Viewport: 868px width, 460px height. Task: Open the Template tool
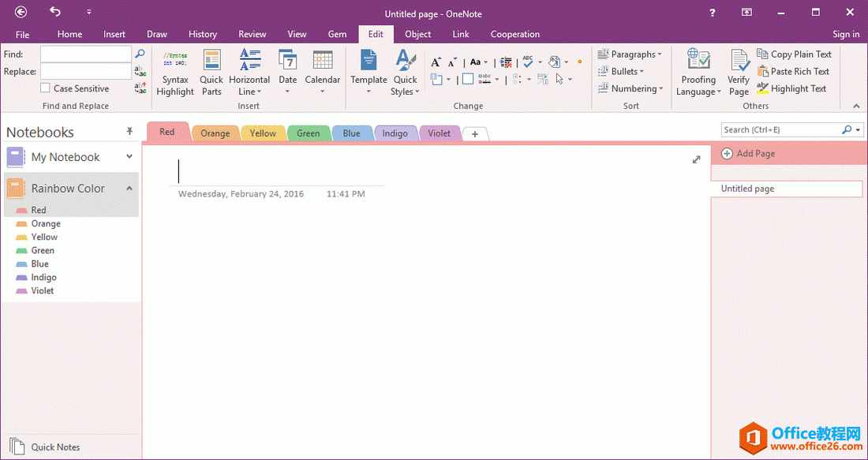pos(369,61)
